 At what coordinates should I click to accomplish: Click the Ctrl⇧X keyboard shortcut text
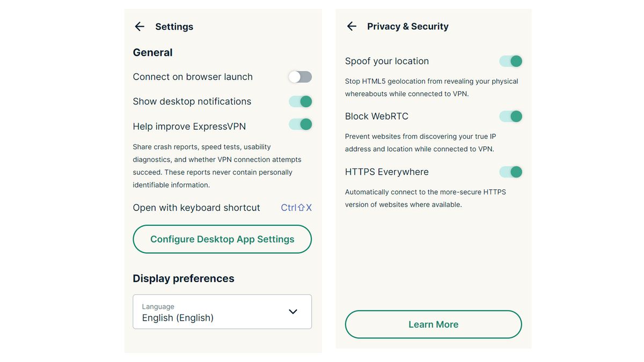(x=296, y=208)
